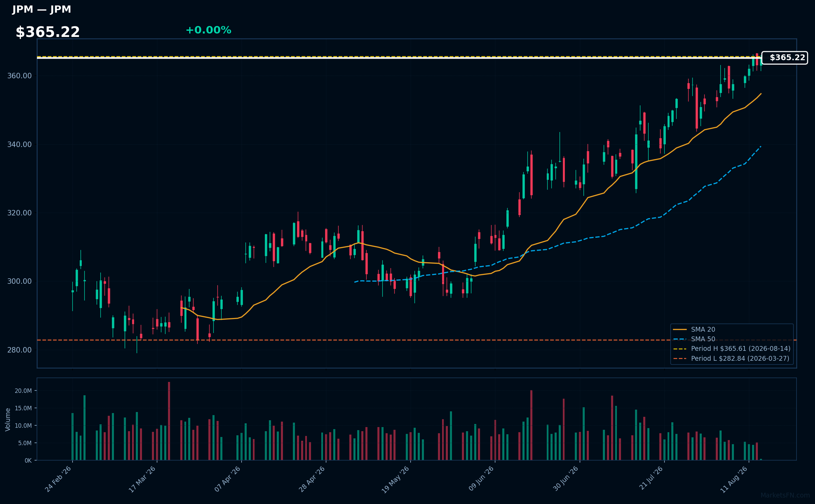Click the JPM — JPM chart title
The width and height of the screenshot is (815, 504).
point(41,9)
